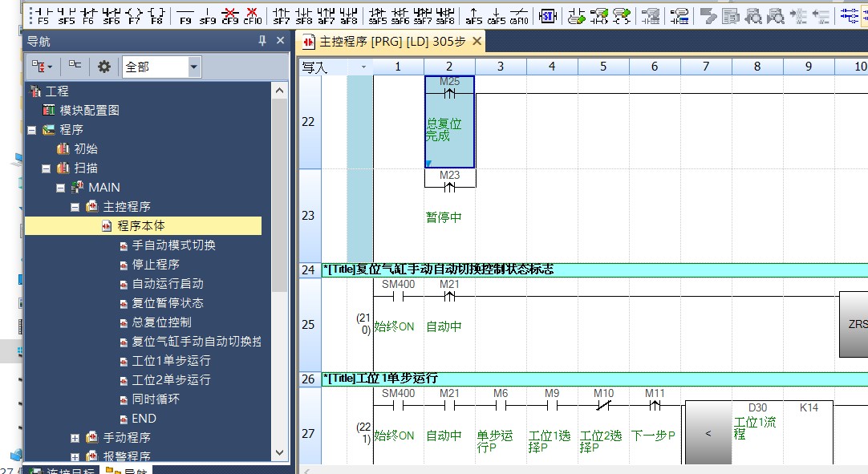Pin the 导航 navigation panel
The width and height of the screenshot is (868, 474).
pos(262,41)
